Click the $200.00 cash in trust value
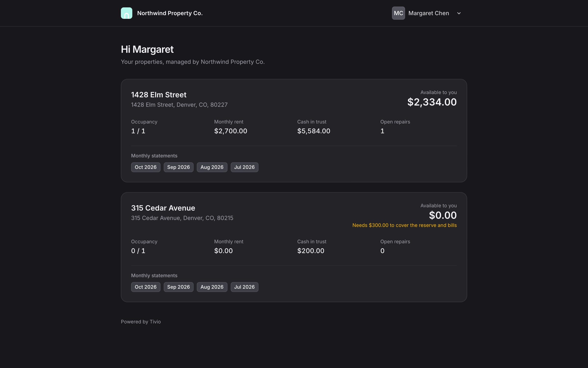 pos(311,251)
